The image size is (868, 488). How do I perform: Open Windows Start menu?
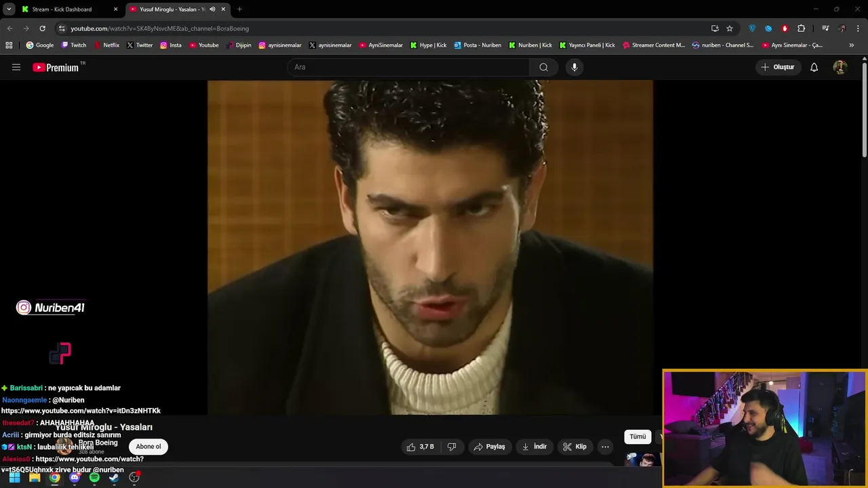[x=14, y=477]
